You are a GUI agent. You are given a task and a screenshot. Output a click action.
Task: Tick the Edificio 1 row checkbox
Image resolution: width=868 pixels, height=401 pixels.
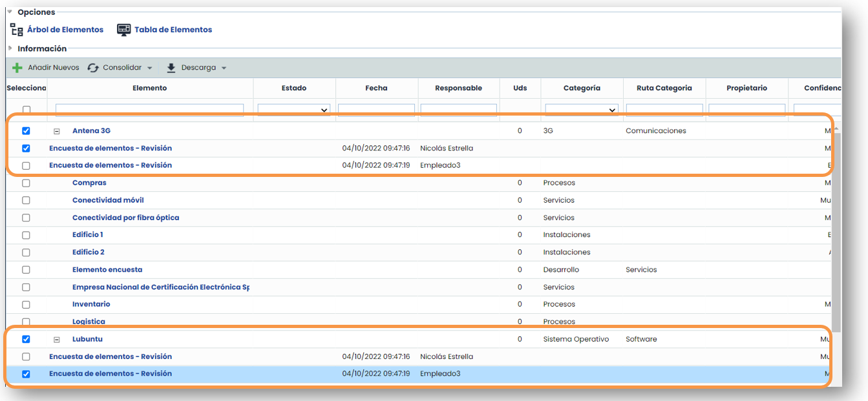(x=26, y=235)
